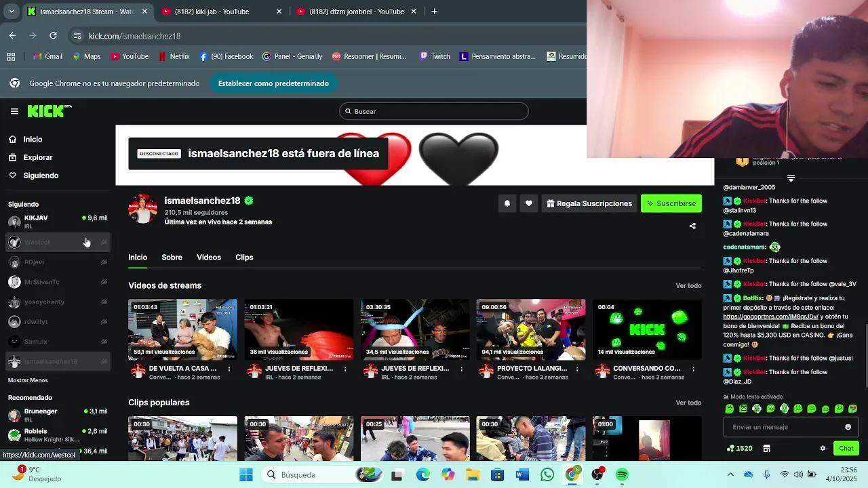The image size is (868, 488).
Task: Click the Buscar search field on Kick
Action: pos(434,111)
